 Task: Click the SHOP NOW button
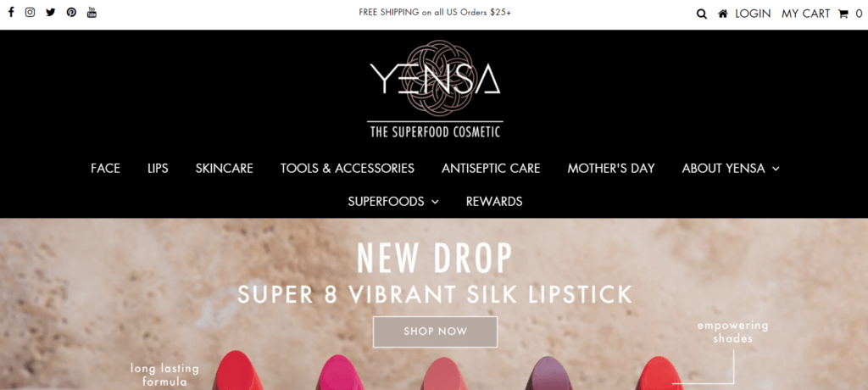tap(435, 331)
